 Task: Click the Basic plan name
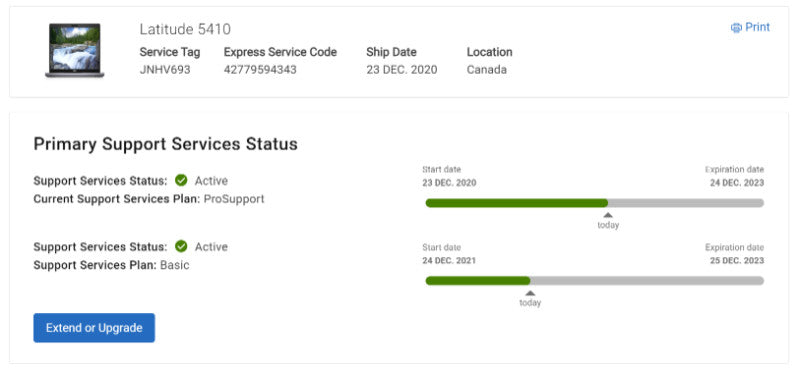click(x=174, y=265)
